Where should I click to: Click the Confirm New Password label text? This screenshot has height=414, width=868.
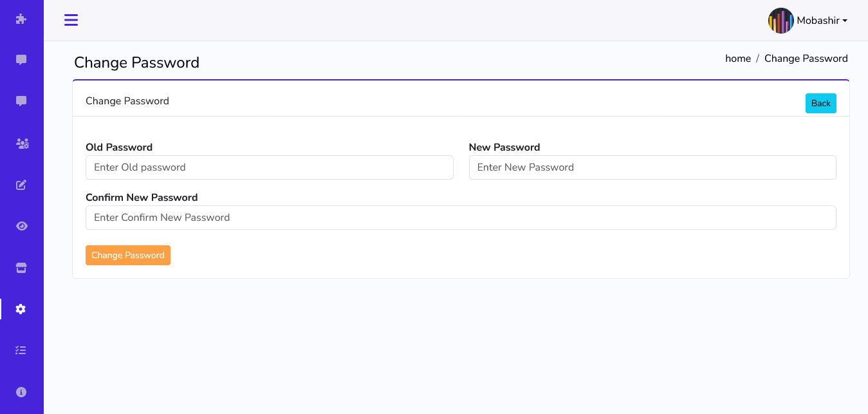click(x=142, y=198)
